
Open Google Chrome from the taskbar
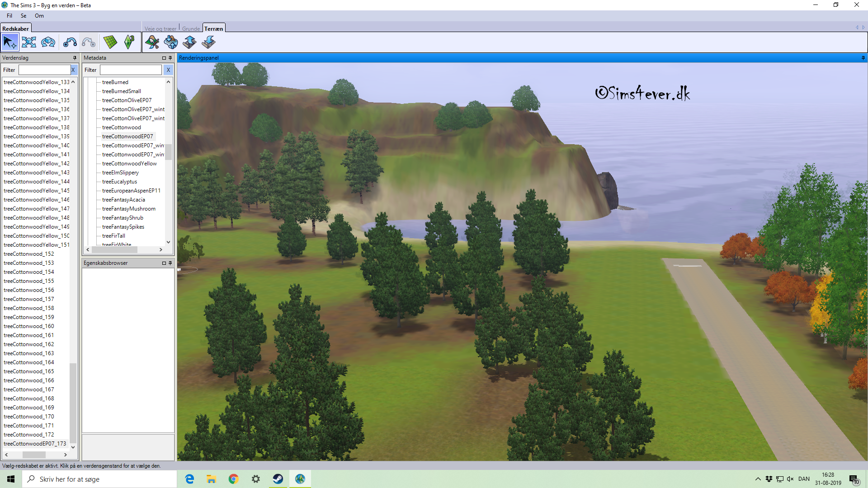pos(233,479)
